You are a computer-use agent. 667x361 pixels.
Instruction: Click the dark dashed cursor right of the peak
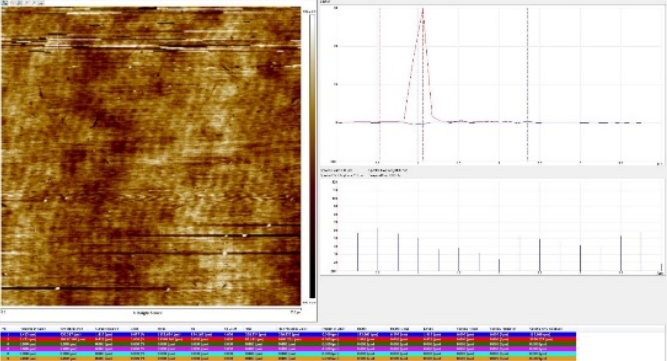(x=527, y=85)
